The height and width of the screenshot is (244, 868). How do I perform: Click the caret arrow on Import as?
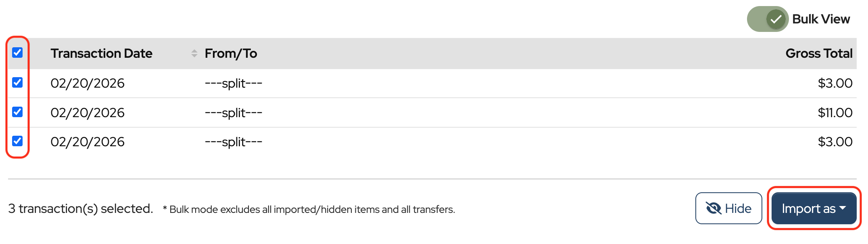coord(843,208)
